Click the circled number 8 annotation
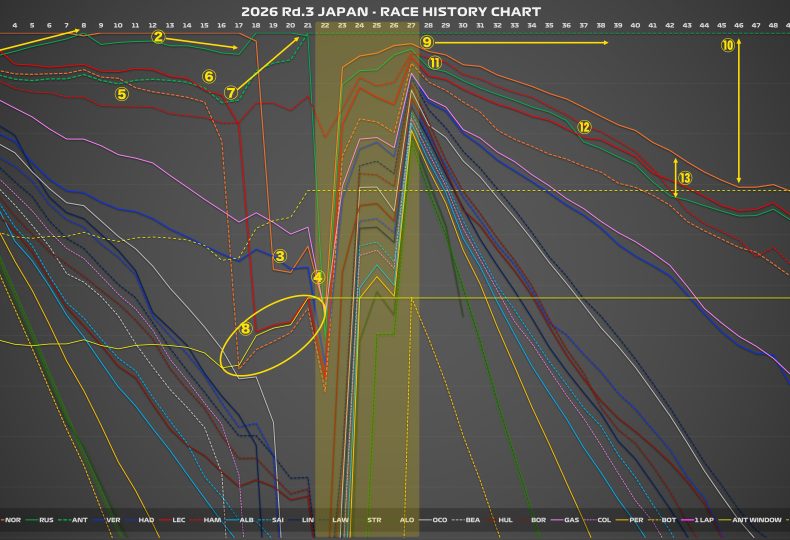This screenshot has width=790, height=540. pos(246,328)
